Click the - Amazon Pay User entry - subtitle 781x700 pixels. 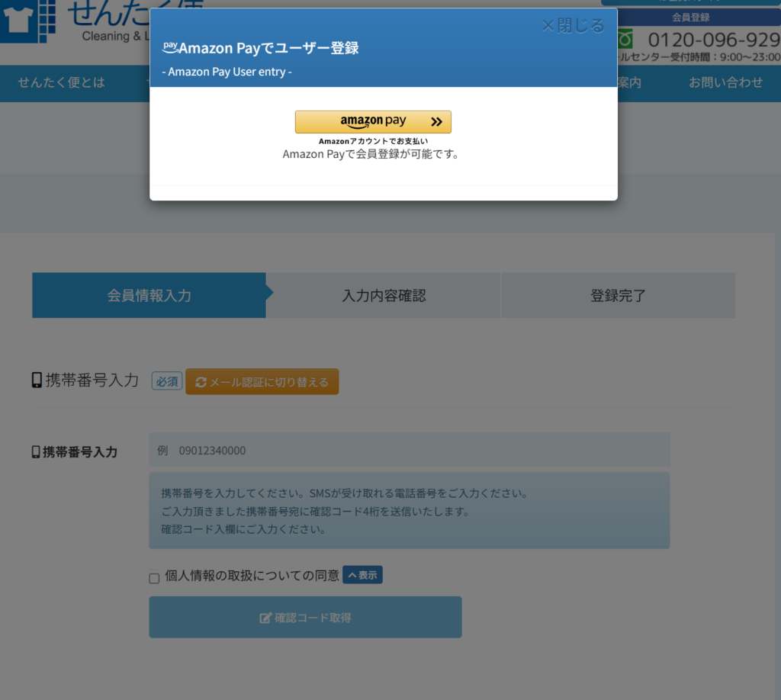pyautogui.click(x=227, y=72)
